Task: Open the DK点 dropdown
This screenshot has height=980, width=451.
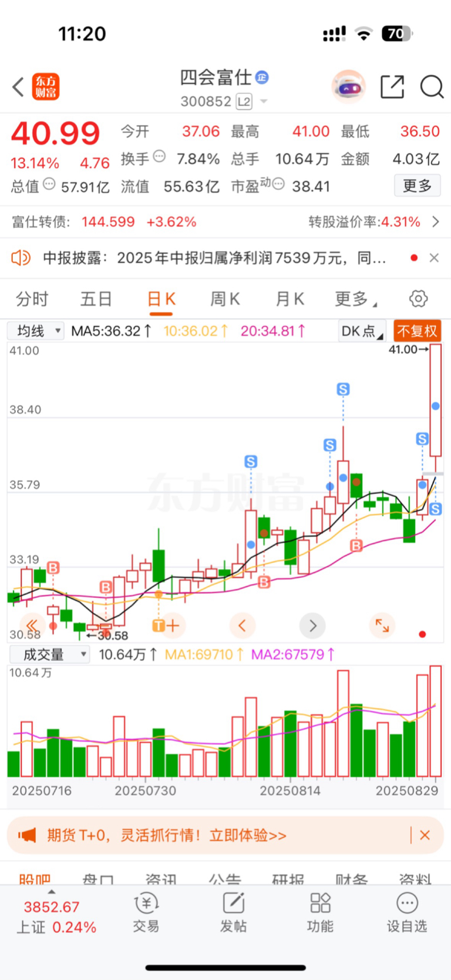Action: pyautogui.click(x=362, y=331)
